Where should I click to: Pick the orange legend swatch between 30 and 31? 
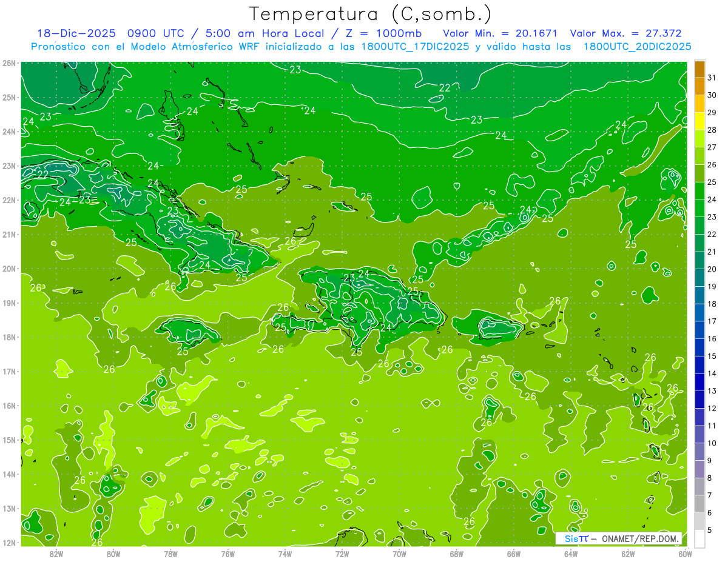pyautogui.click(x=699, y=87)
